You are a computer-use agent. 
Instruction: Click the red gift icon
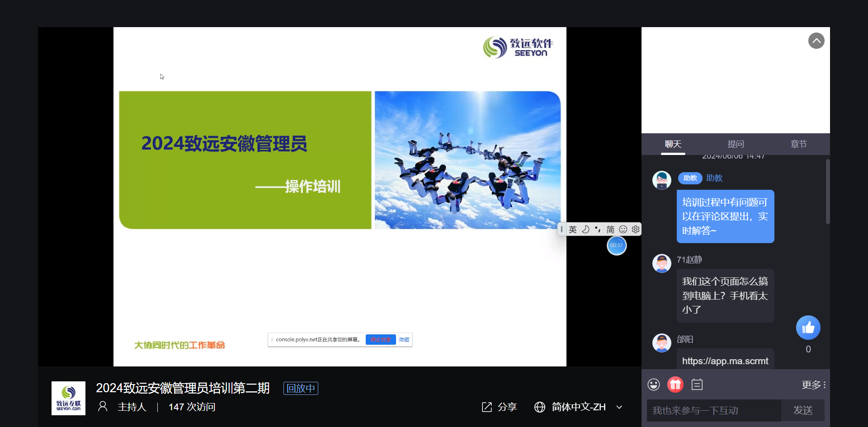pyautogui.click(x=675, y=385)
